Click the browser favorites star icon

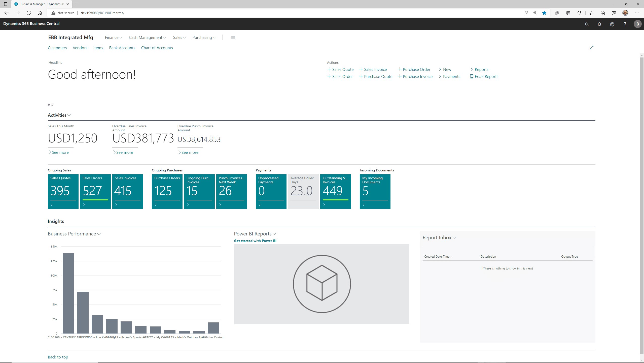coord(544,13)
